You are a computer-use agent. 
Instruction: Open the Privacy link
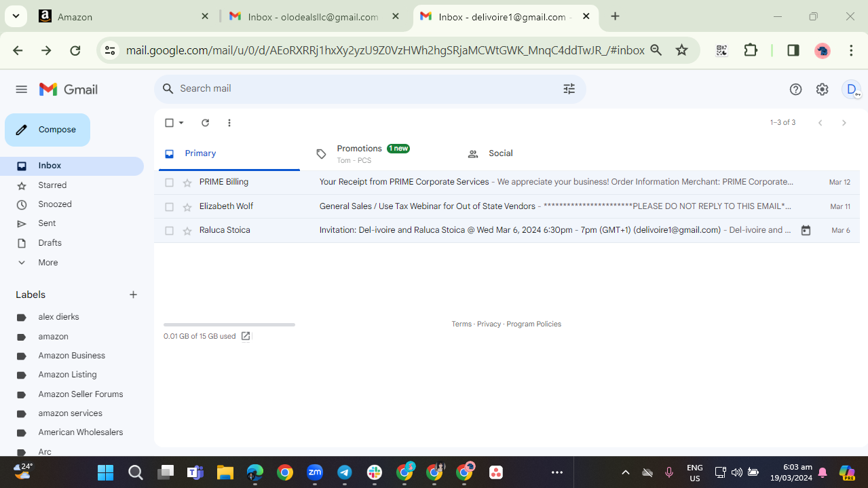tap(489, 324)
